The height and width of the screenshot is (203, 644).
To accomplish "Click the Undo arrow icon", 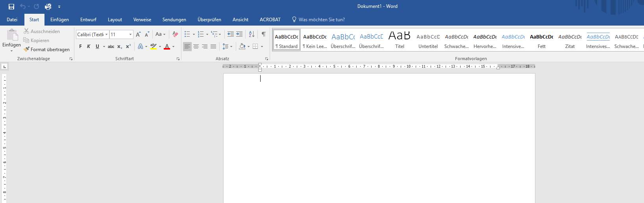I will (x=23, y=7).
